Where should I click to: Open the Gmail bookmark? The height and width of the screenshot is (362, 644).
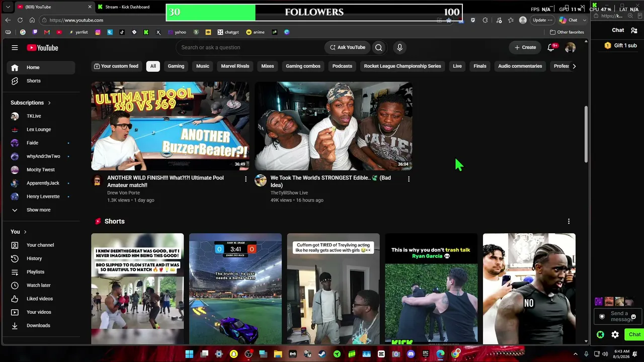(47, 32)
